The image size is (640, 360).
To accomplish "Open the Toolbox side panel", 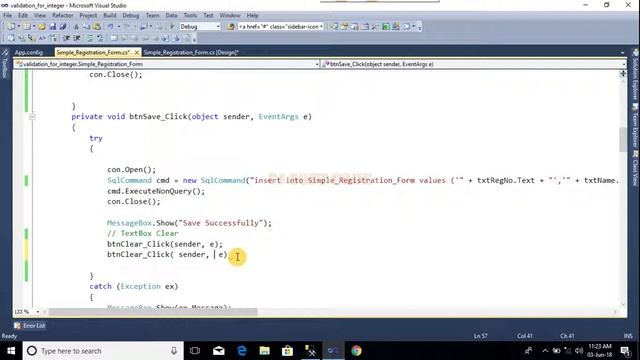I will [x=5, y=64].
